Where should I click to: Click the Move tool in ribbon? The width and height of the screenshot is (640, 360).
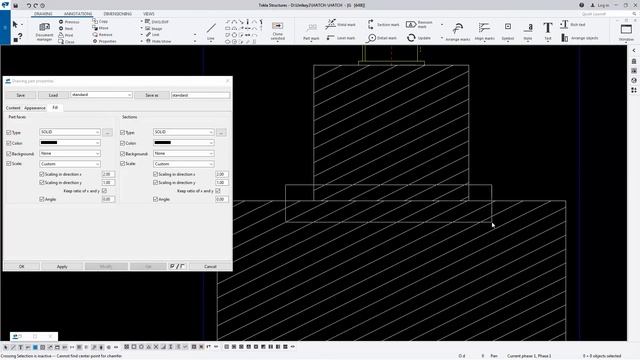point(100,28)
